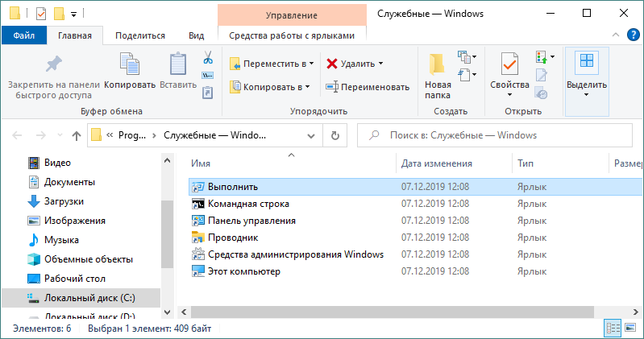Image resolution: width=644 pixels, height=339 pixels.
Task: Click the horizontal scrollbar of file list
Action: (393, 312)
